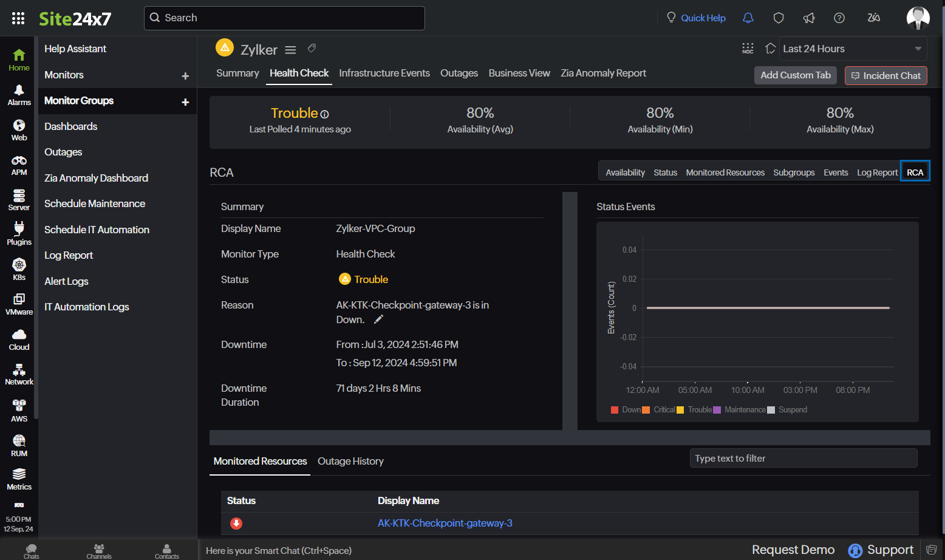Image resolution: width=945 pixels, height=560 pixels.
Task: Switch to the Outage History tab
Action: [350, 462]
